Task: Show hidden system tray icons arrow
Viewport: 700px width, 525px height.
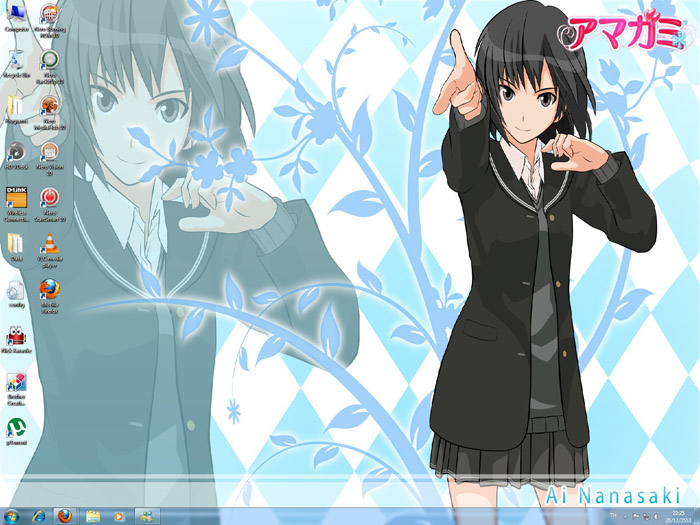Action: [x=625, y=517]
